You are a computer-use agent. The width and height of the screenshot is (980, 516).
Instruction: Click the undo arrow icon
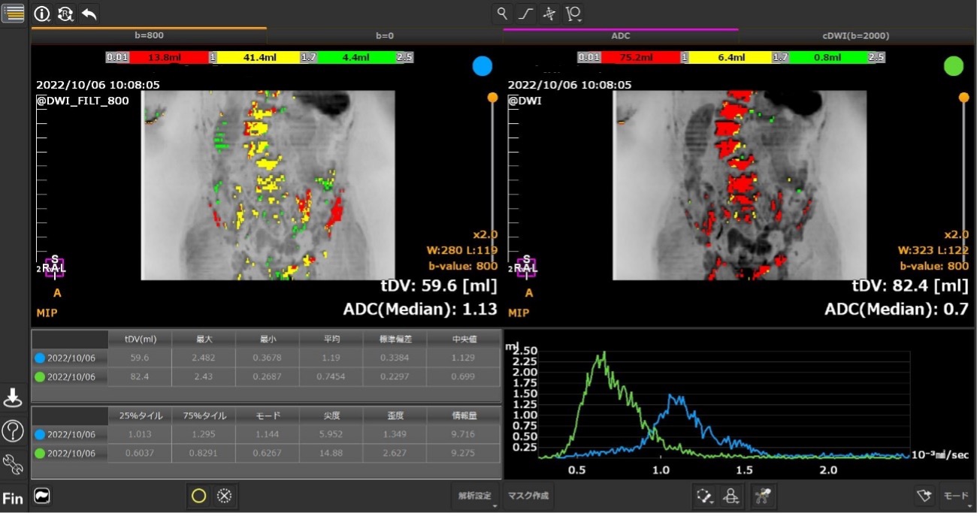tap(89, 14)
